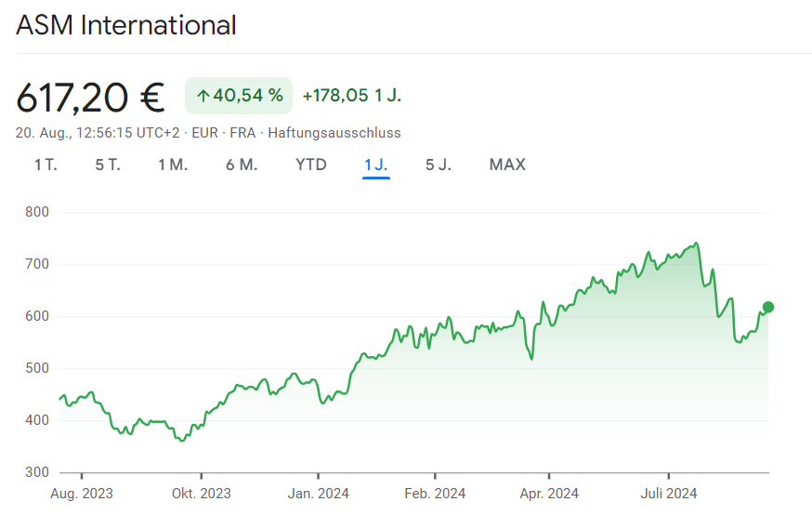Switch chart to 1 M. range

(x=173, y=165)
